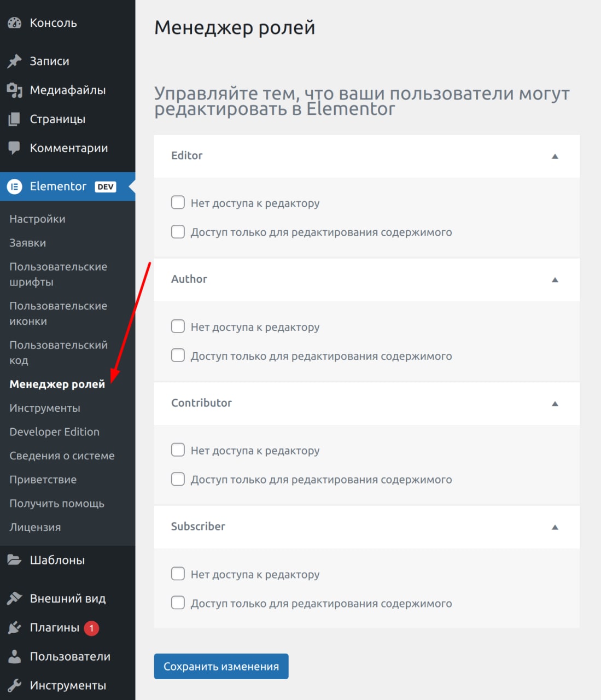The height and width of the screenshot is (700, 601).
Task: Click the Медиафайлы media icon
Action: pyautogui.click(x=15, y=90)
